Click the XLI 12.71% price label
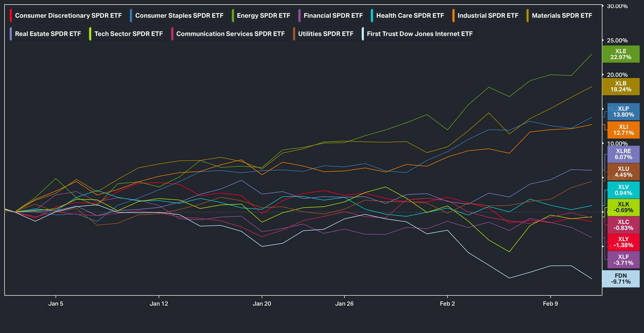This screenshot has width=644, height=333. click(623, 130)
